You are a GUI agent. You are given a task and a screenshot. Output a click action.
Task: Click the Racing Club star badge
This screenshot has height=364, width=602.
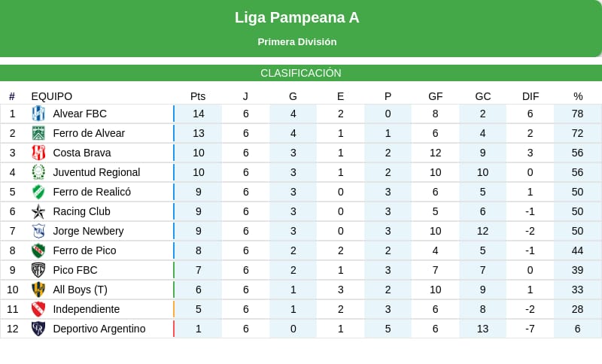[x=38, y=211]
